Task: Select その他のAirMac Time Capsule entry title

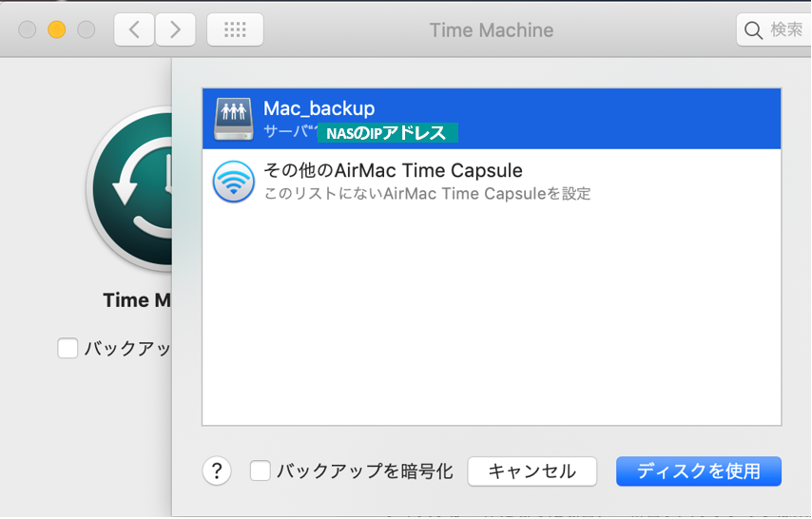Action: coord(393,171)
